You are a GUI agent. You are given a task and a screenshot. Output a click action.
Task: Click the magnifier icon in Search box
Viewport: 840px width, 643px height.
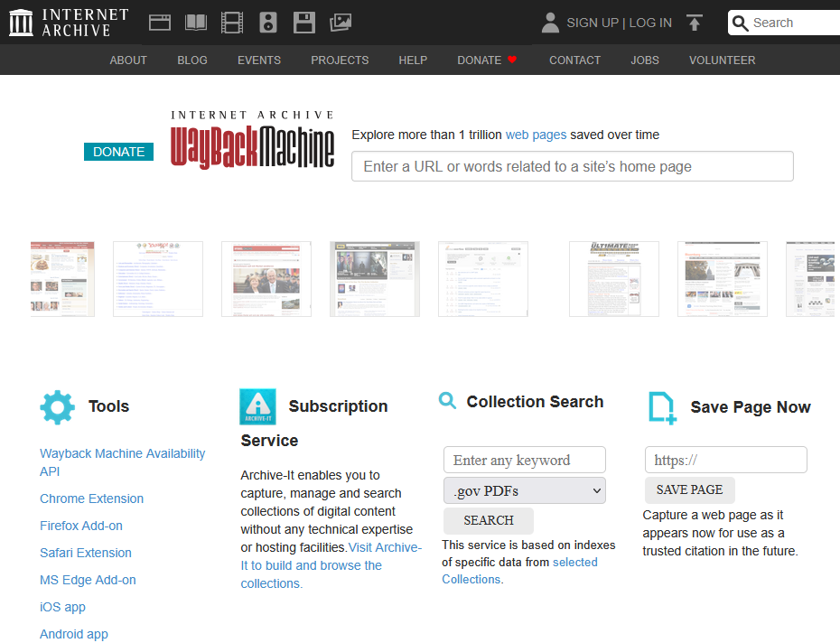(741, 23)
